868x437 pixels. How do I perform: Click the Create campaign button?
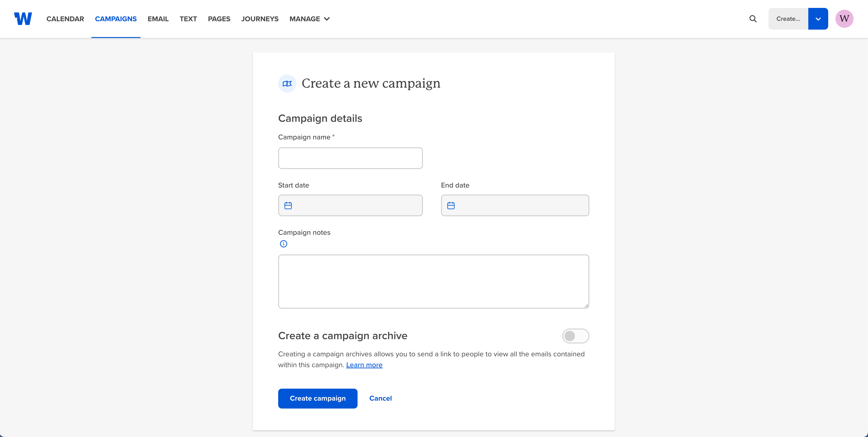click(317, 398)
